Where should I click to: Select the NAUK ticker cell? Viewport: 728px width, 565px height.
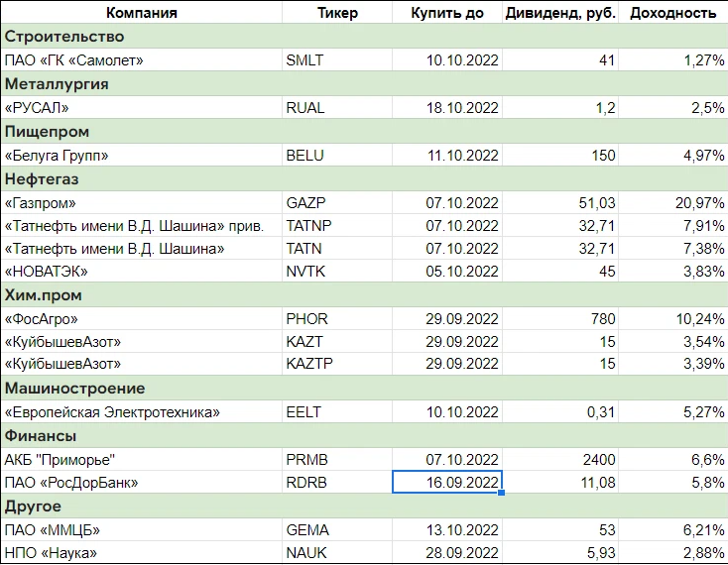click(x=337, y=552)
